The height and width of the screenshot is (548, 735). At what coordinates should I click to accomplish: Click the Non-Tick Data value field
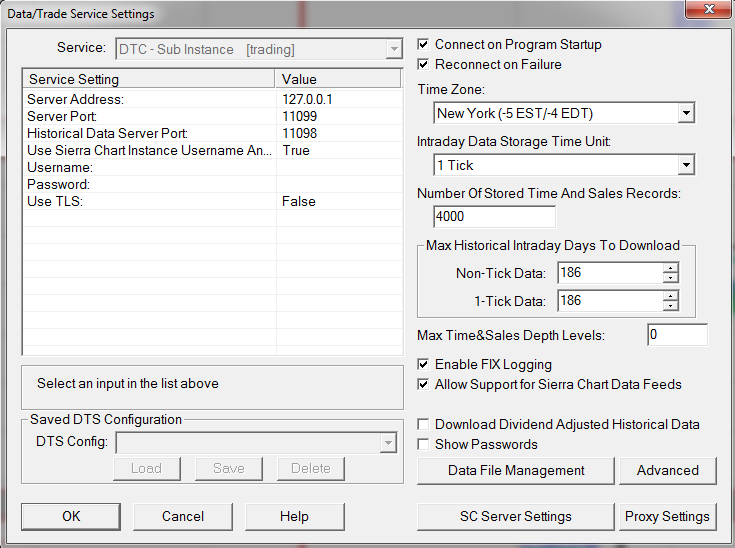tap(610, 273)
